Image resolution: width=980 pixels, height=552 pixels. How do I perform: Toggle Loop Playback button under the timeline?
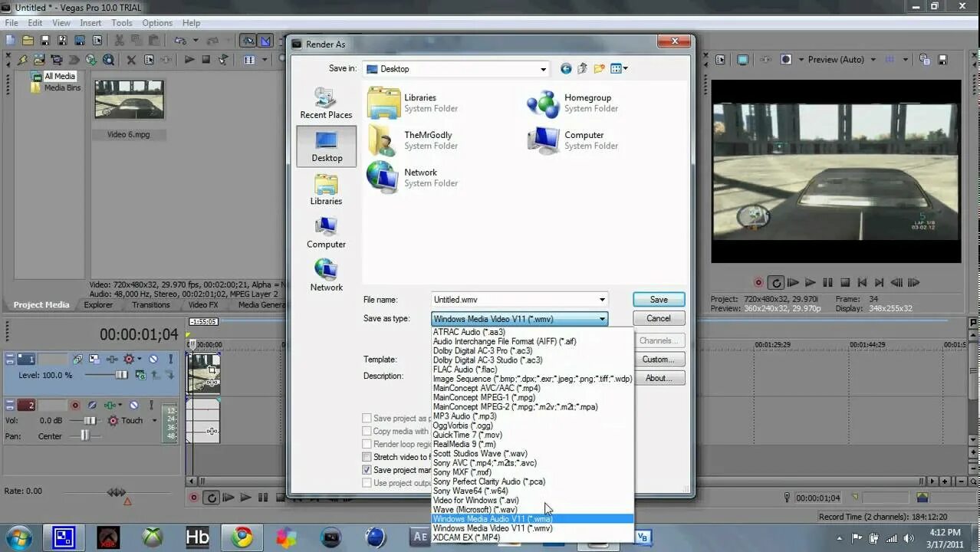pos(211,498)
